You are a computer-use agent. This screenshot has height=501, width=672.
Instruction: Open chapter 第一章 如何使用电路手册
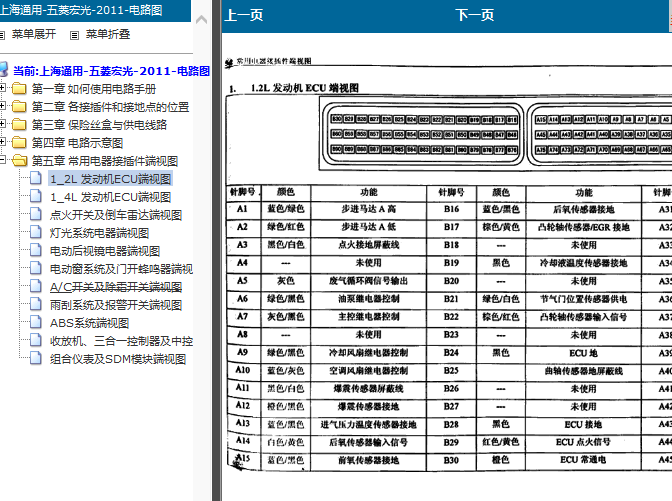coord(94,89)
